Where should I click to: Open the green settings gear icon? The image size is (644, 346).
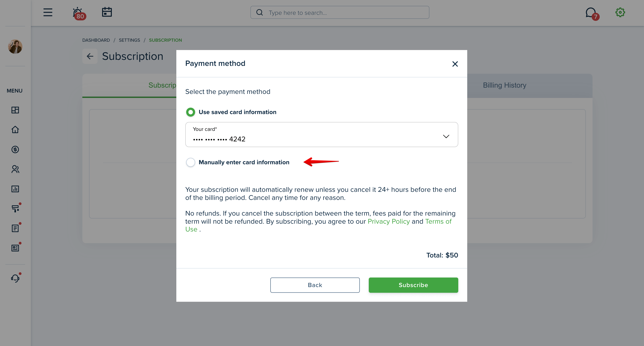(620, 12)
